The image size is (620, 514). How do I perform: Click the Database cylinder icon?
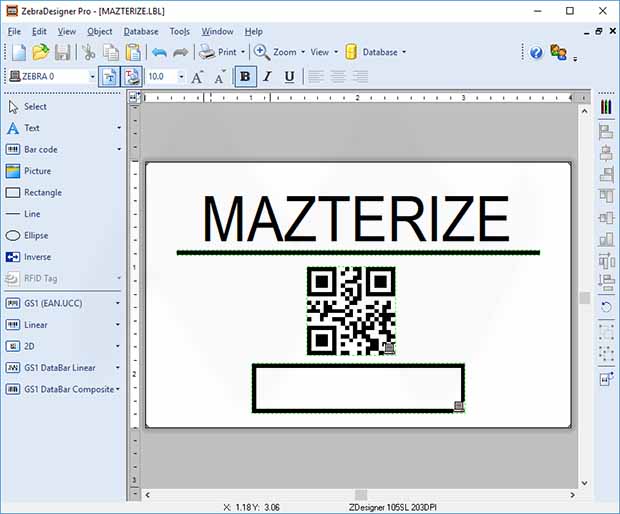[351, 52]
